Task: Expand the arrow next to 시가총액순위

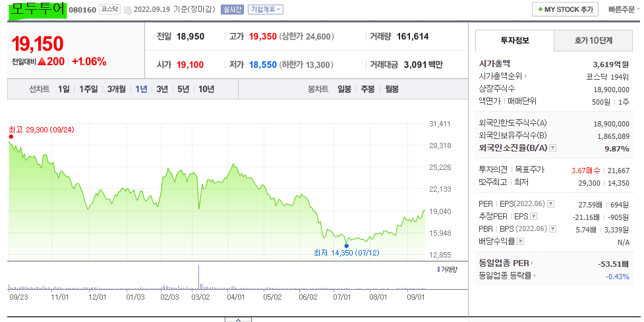Action: [x=526, y=76]
